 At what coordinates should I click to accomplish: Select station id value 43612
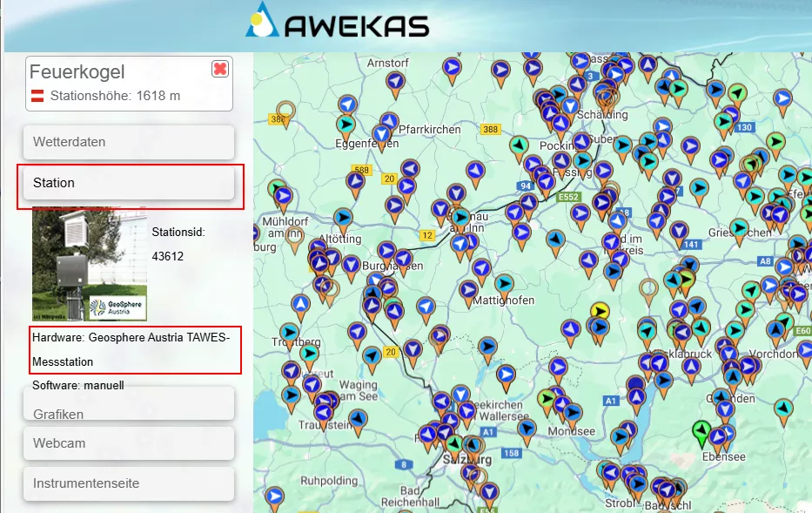click(167, 256)
